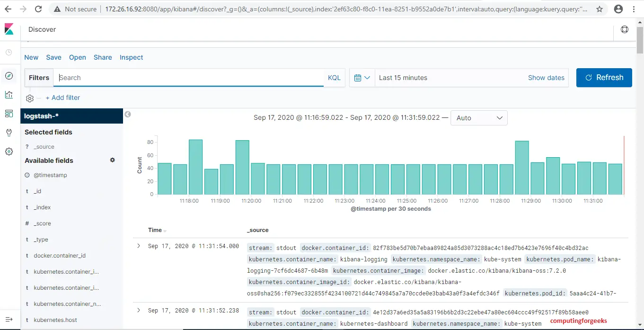Open Management via the gear sidebar icon
Screen dimensions: 644x330
(x=10, y=152)
